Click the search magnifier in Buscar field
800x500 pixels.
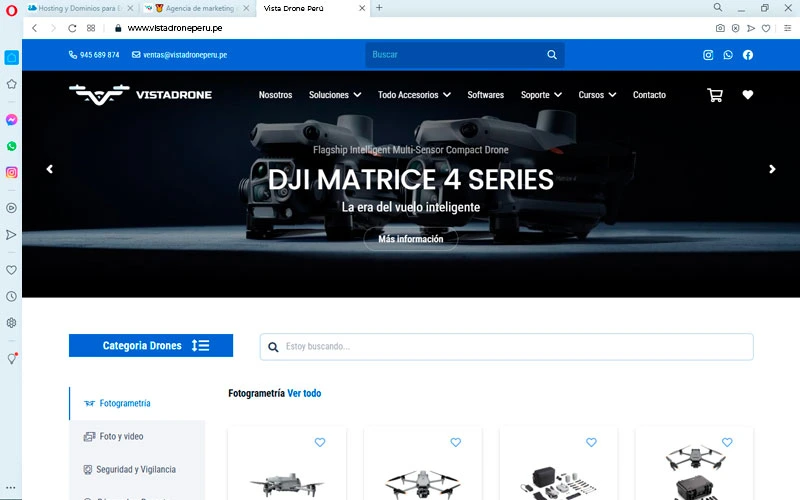(552, 55)
